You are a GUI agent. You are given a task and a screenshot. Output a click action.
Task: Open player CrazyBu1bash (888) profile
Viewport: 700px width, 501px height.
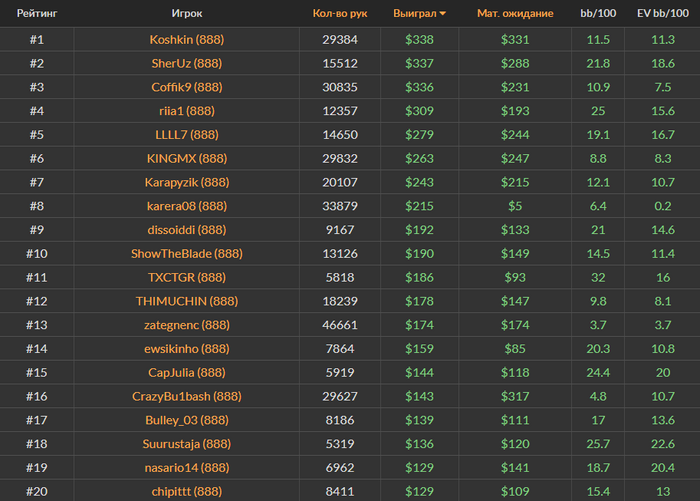coord(187,396)
